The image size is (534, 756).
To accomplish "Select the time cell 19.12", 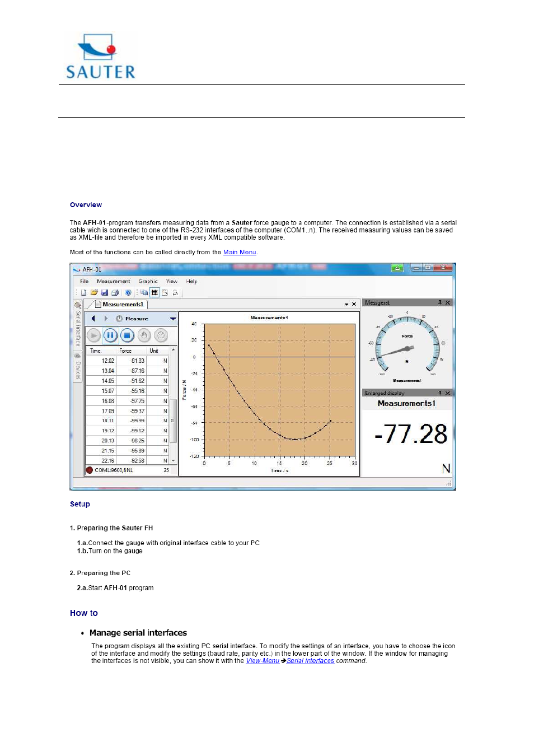I will click(101, 431).
